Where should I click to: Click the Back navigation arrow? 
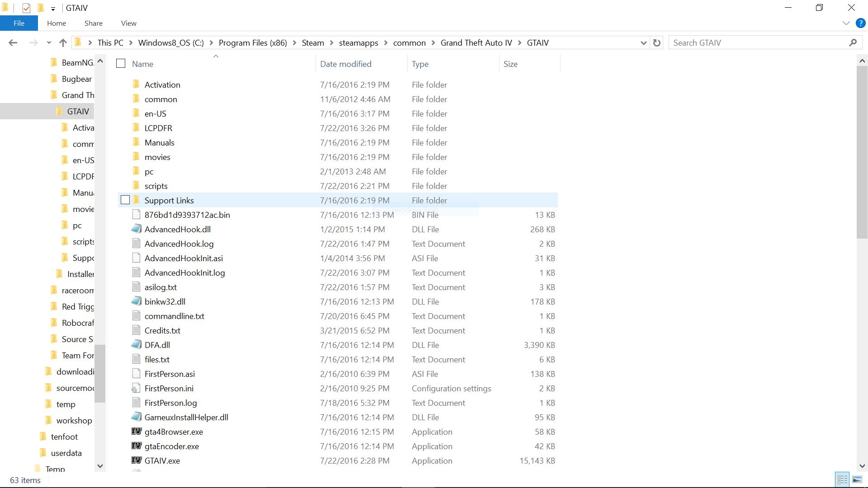[13, 43]
